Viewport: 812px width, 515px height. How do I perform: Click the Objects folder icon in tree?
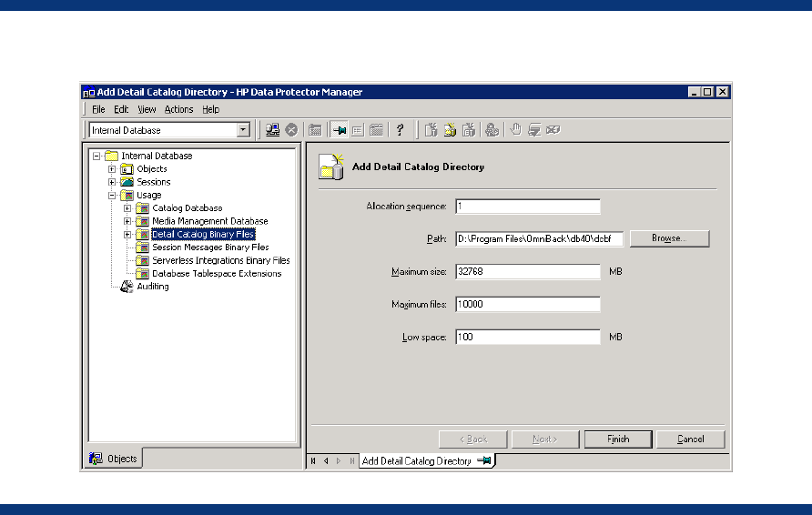pyautogui.click(x=127, y=169)
